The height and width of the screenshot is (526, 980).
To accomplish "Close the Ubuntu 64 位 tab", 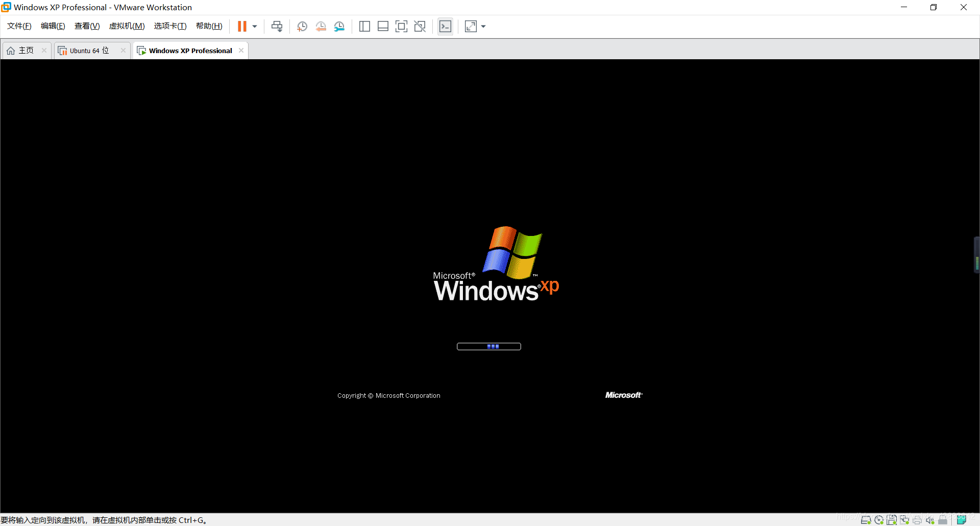I will 123,51.
